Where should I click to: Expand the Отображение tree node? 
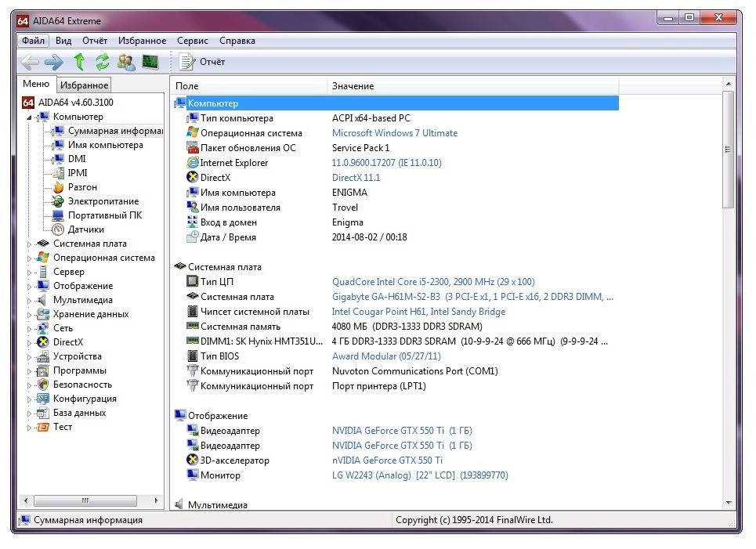point(29,287)
